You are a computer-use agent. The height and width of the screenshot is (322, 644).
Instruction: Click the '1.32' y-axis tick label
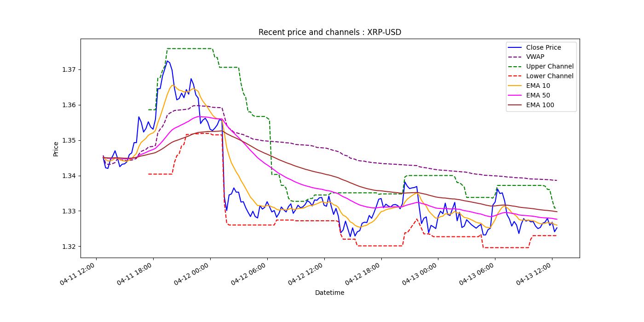point(68,247)
